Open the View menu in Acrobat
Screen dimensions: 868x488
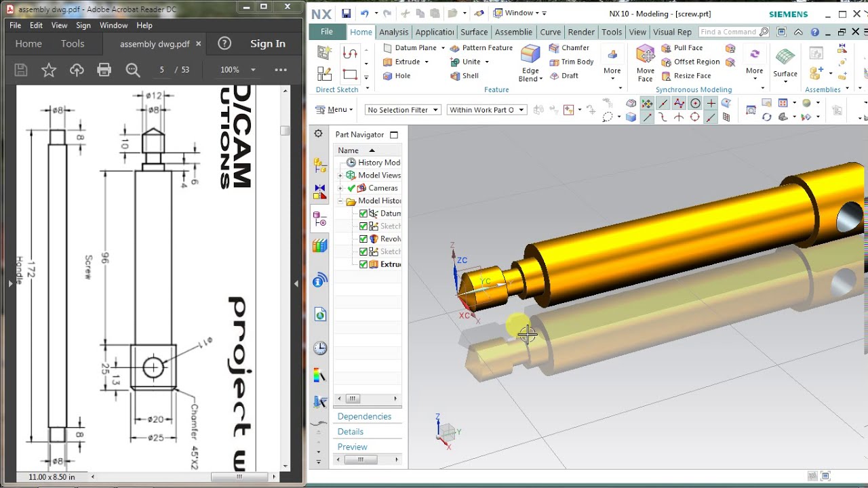60,25
